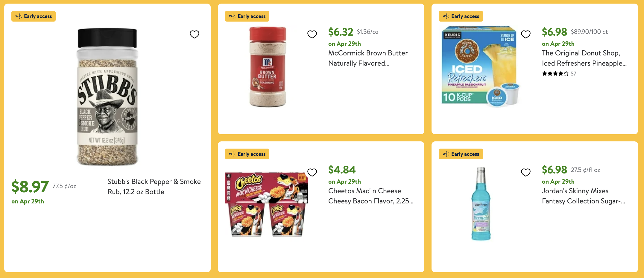Click the $8.97 price on Stubb's rub
This screenshot has height=278, width=644.
click(30, 186)
